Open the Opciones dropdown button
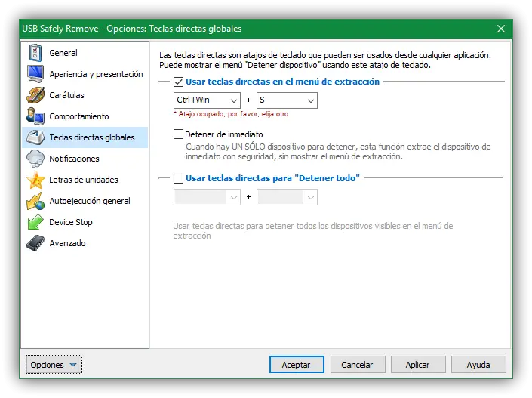 pos(54,365)
